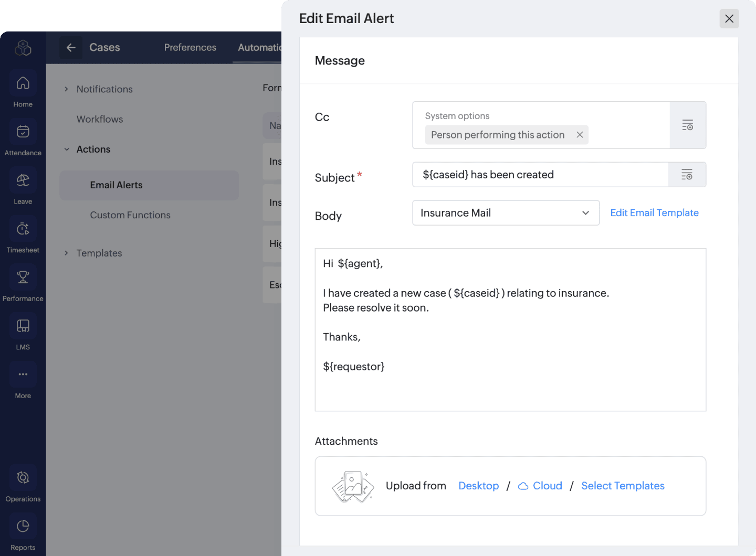Switch to the Preferences tab
The width and height of the screenshot is (756, 556).
click(x=190, y=47)
